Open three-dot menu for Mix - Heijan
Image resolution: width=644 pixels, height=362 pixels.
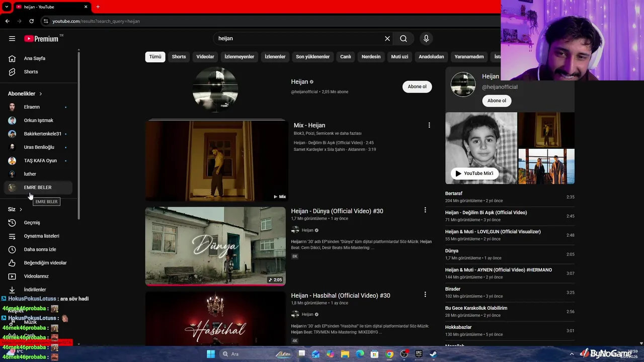[429, 125]
